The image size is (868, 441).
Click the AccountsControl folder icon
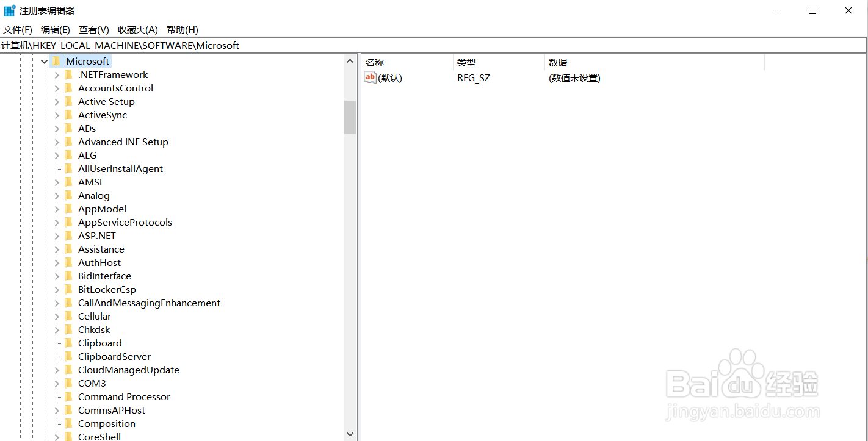click(x=68, y=88)
